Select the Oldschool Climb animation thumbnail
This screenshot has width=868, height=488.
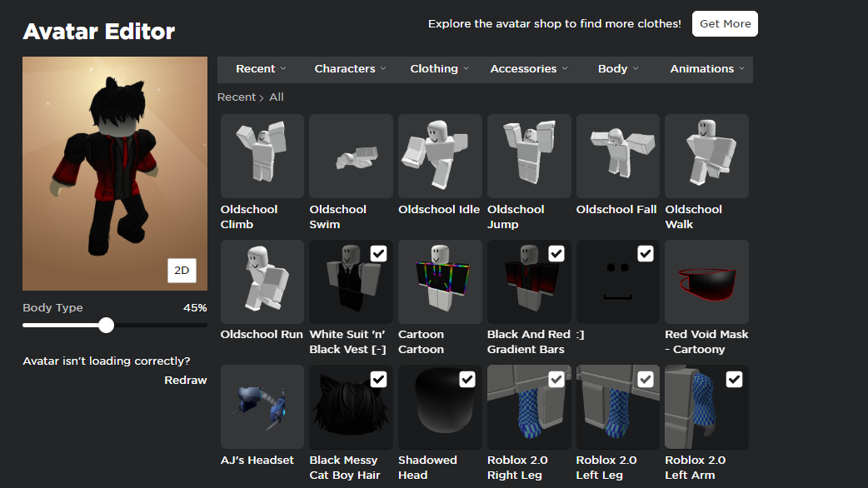point(262,156)
